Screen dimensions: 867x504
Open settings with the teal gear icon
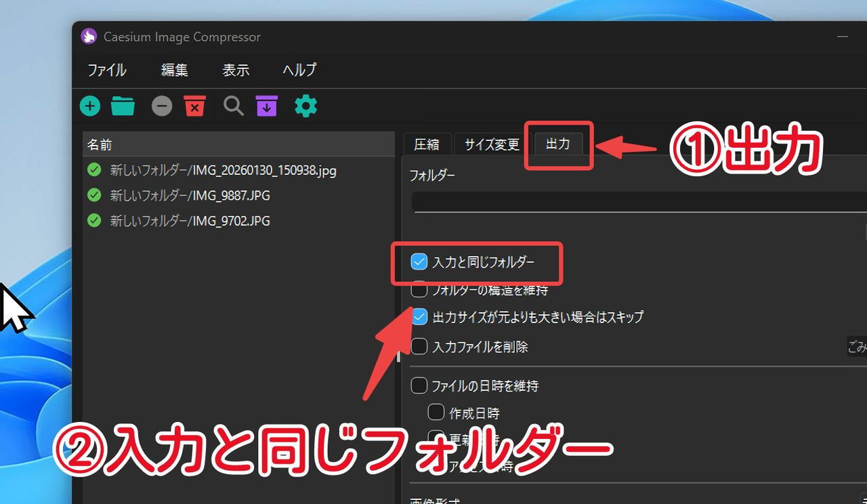pos(306,106)
